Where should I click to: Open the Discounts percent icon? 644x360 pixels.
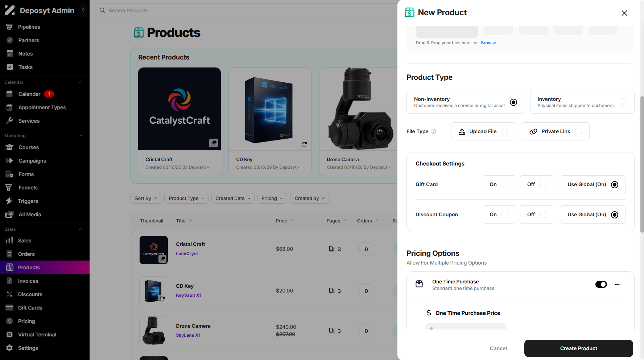[x=9, y=294]
